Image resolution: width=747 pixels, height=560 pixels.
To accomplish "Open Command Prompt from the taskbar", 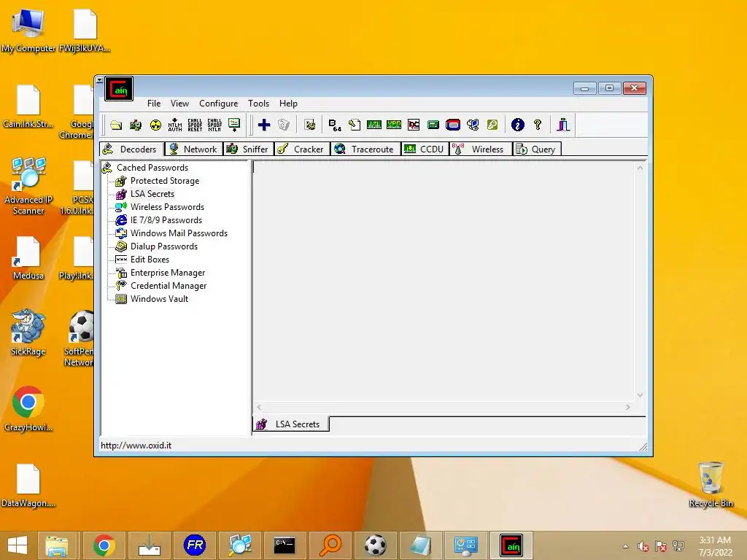I will pyautogui.click(x=285, y=545).
